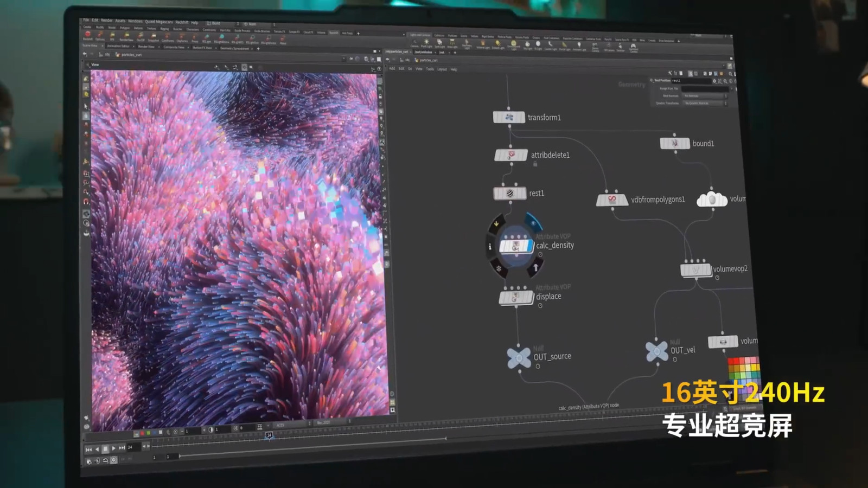
Task: Switch to the Geometry Spreadsheet tab
Action: (x=234, y=48)
